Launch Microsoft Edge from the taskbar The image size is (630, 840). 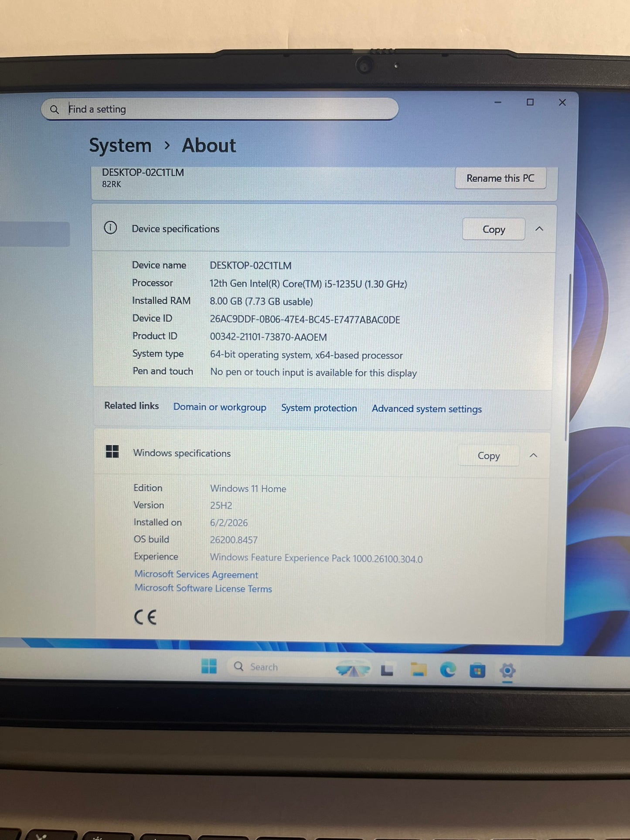(x=448, y=670)
